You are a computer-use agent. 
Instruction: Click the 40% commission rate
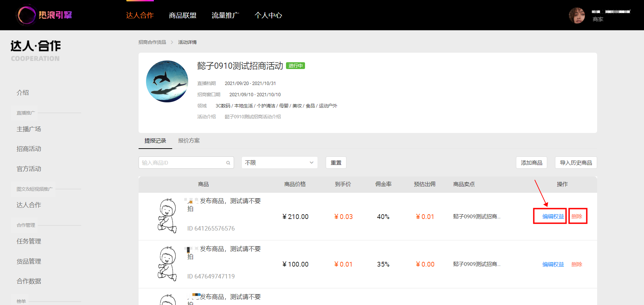383,217
